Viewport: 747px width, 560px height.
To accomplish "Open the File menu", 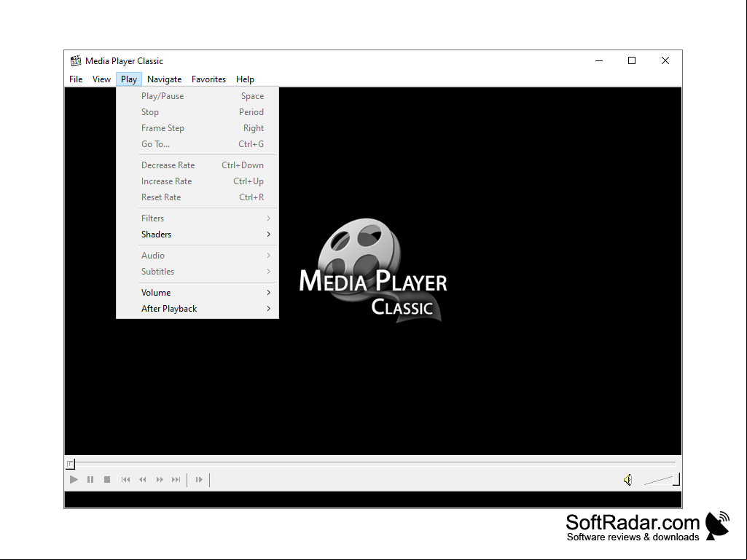I will point(76,79).
